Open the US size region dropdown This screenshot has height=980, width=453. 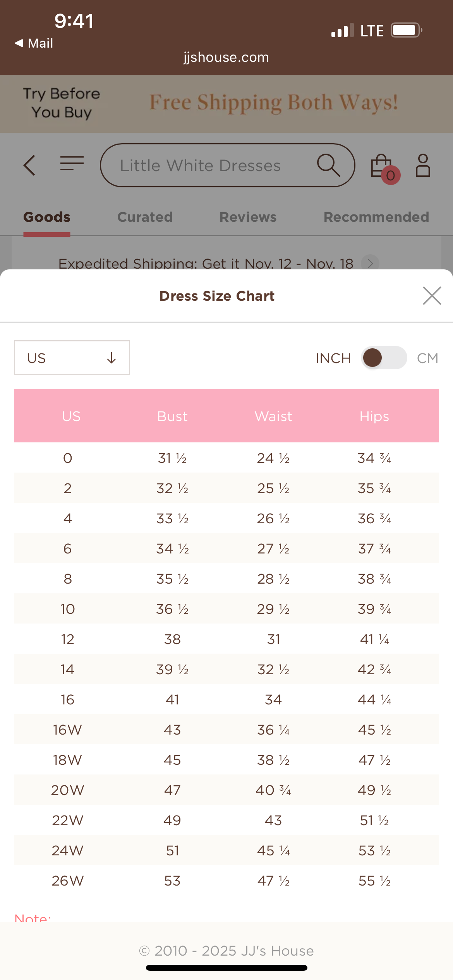click(x=71, y=358)
